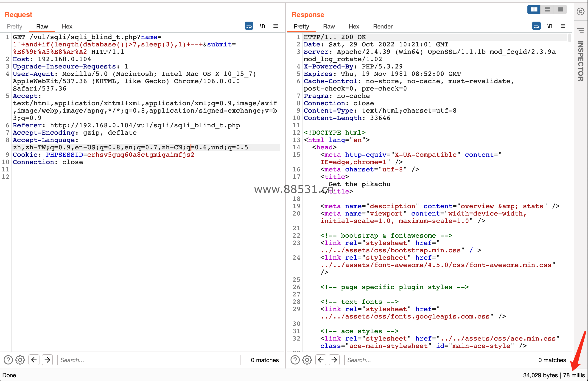Screen dimensions: 588x381
Task: Click the Referer header URL
Action: 145,125
